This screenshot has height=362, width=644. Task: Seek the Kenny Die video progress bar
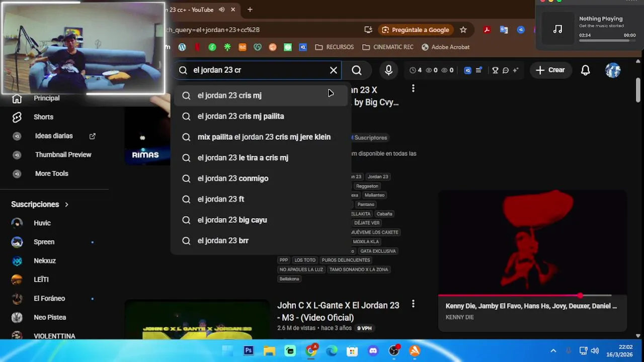point(525,296)
